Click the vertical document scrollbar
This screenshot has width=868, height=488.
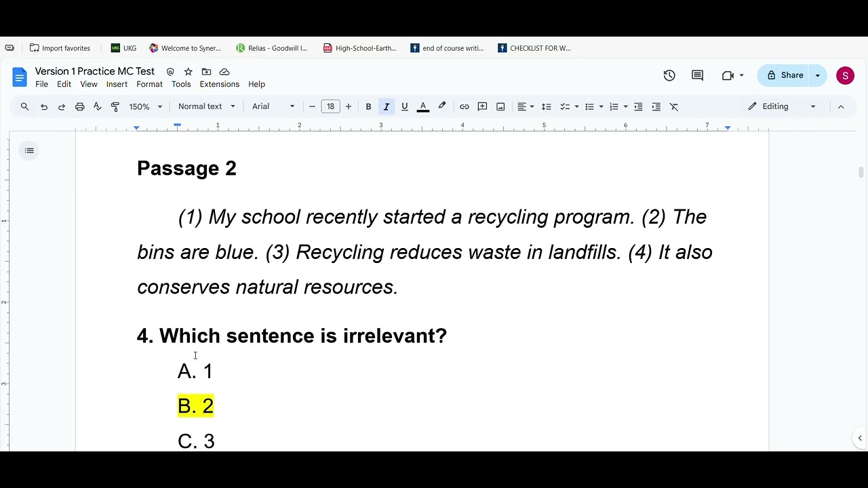tap(861, 172)
